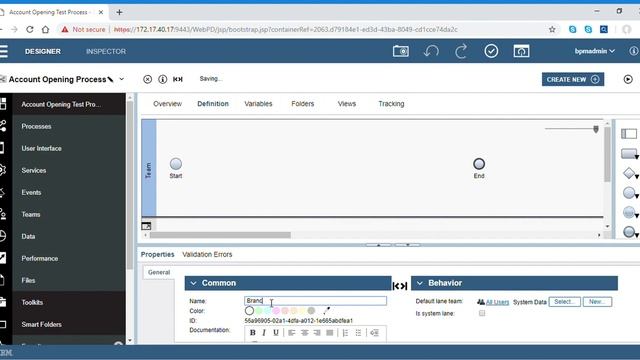Open Toolkits in the left library

32,302
